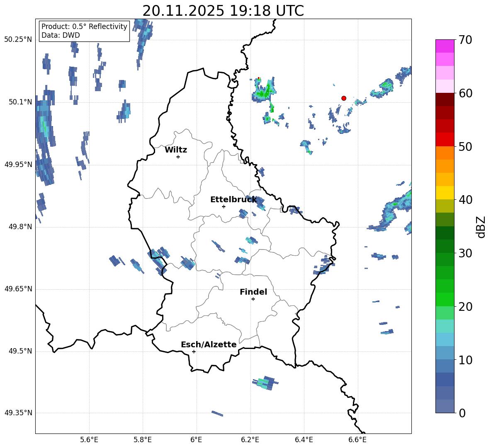
Task: Click the radar echo south of Esch/Alzette
Action: point(265,383)
